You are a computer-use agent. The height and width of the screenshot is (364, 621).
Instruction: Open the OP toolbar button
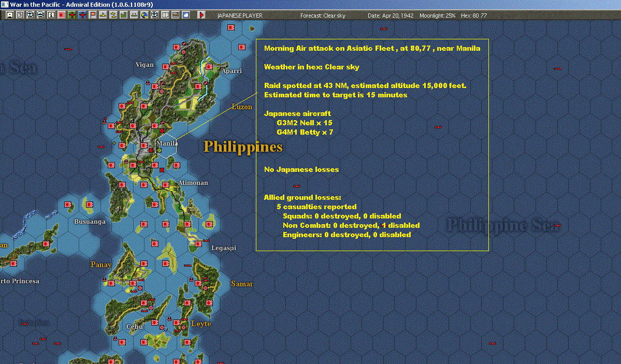coord(165,15)
